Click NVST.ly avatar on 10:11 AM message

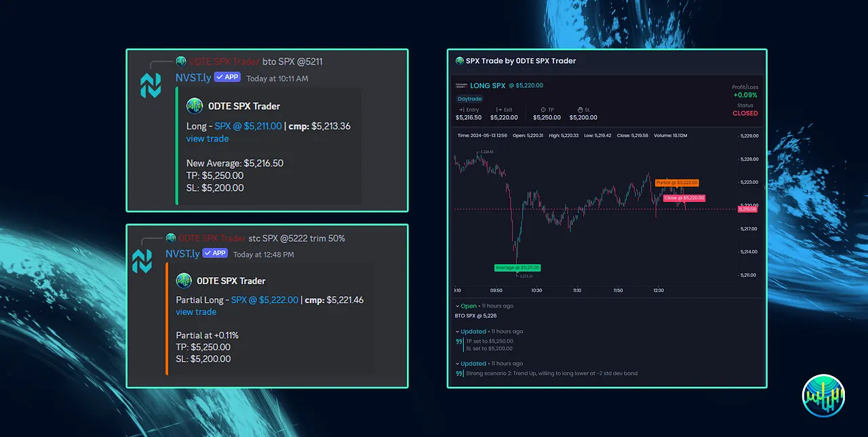coord(151,85)
